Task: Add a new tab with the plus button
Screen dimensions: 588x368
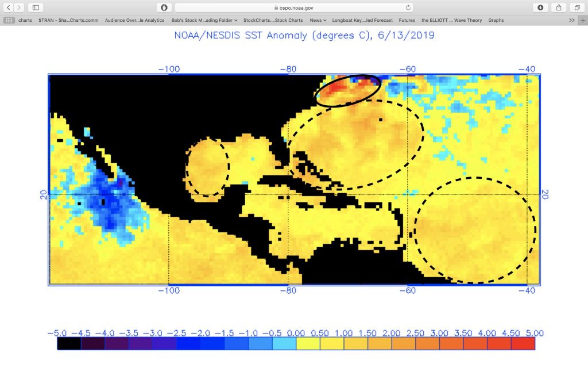Action: click(582, 20)
